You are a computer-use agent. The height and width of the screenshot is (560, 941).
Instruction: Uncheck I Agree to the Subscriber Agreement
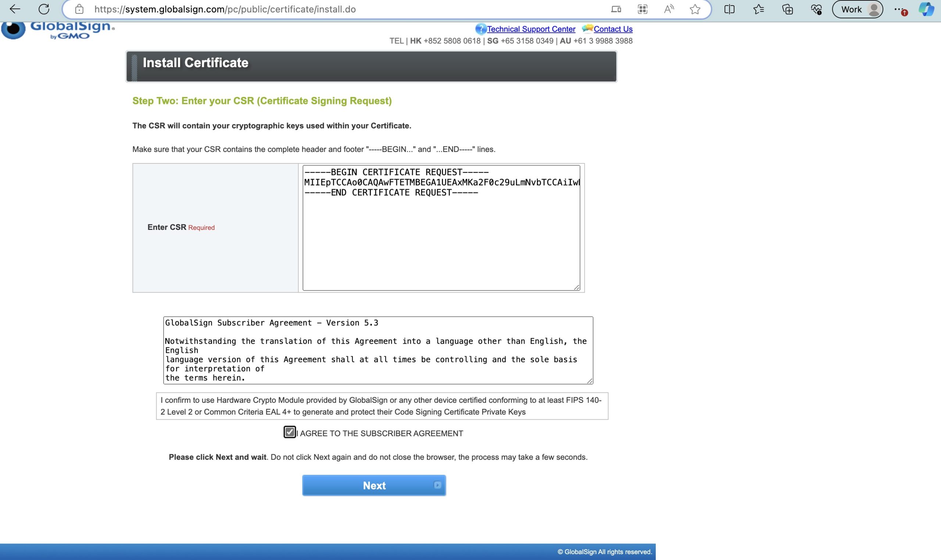coord(290,432)
